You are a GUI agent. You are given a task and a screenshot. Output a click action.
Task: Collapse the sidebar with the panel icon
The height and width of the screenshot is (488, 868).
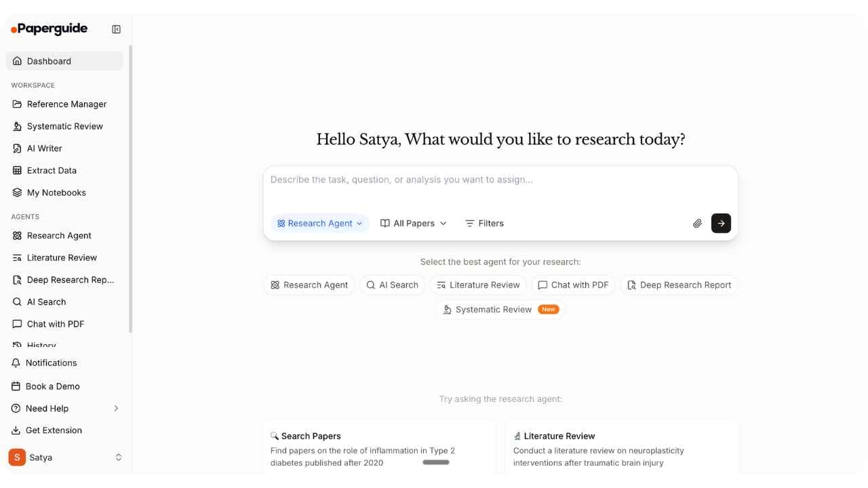(116, 29)
